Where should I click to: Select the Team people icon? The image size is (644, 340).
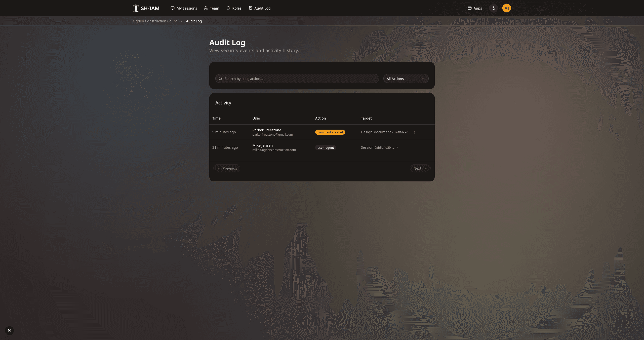(x=206, y=8)
